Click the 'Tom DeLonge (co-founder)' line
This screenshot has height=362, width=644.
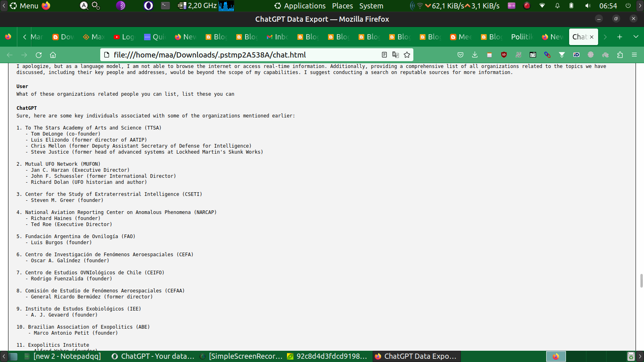[x=66, y=134]
